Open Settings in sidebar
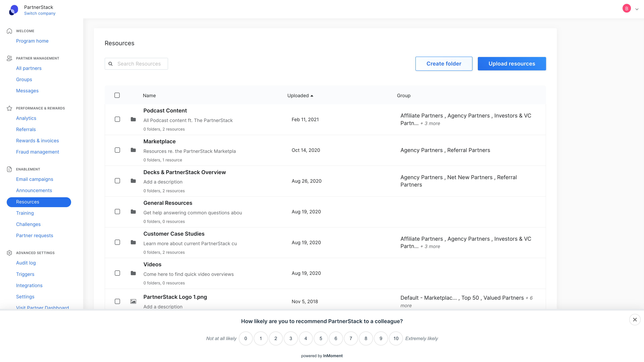Screen dimensions: 644x362 coord(25,296)
